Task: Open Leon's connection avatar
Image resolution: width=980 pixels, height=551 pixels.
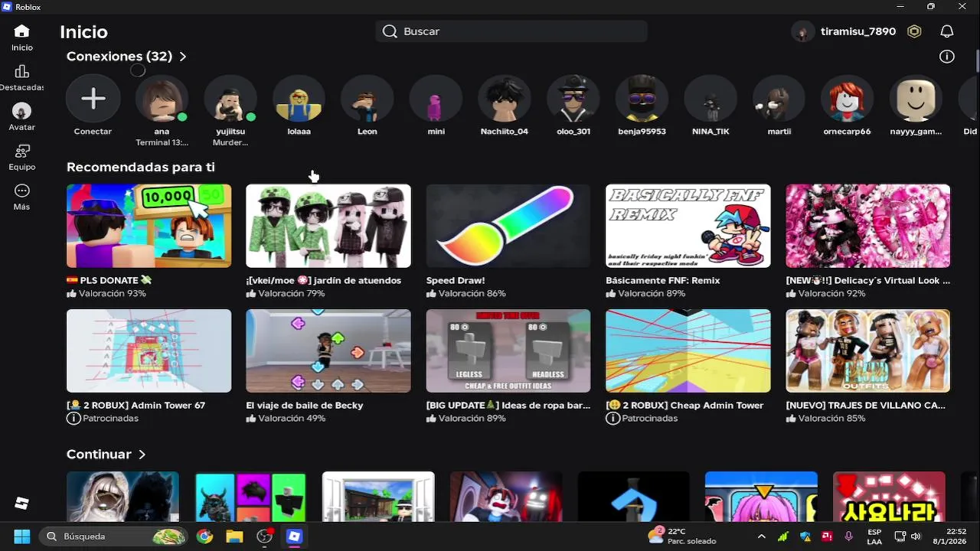Action: (x=367, y=98)
